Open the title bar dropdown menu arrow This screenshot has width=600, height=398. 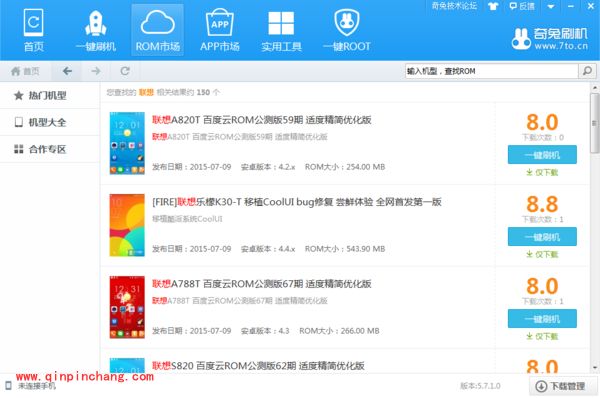coord(551,7)
